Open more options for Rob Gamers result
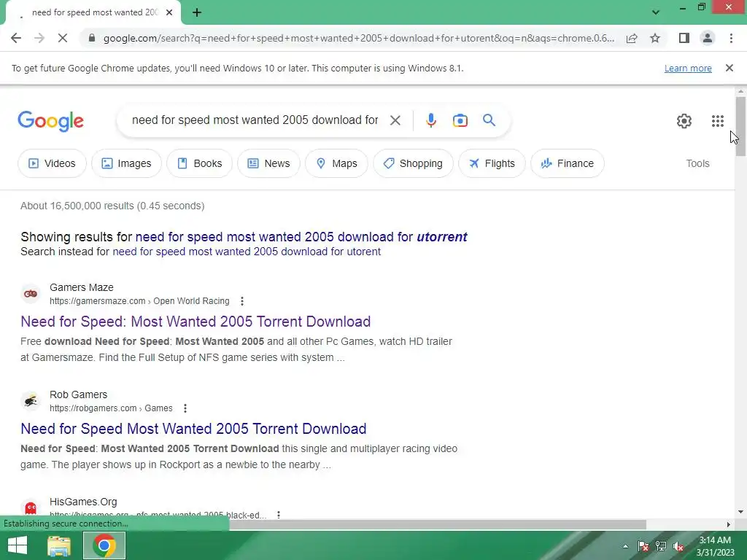747x560 pixels. tap(185, 408)
